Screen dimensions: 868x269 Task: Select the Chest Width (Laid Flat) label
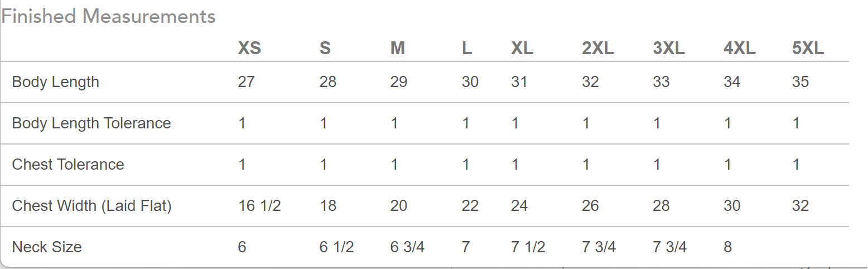click(x=91, y=206)
